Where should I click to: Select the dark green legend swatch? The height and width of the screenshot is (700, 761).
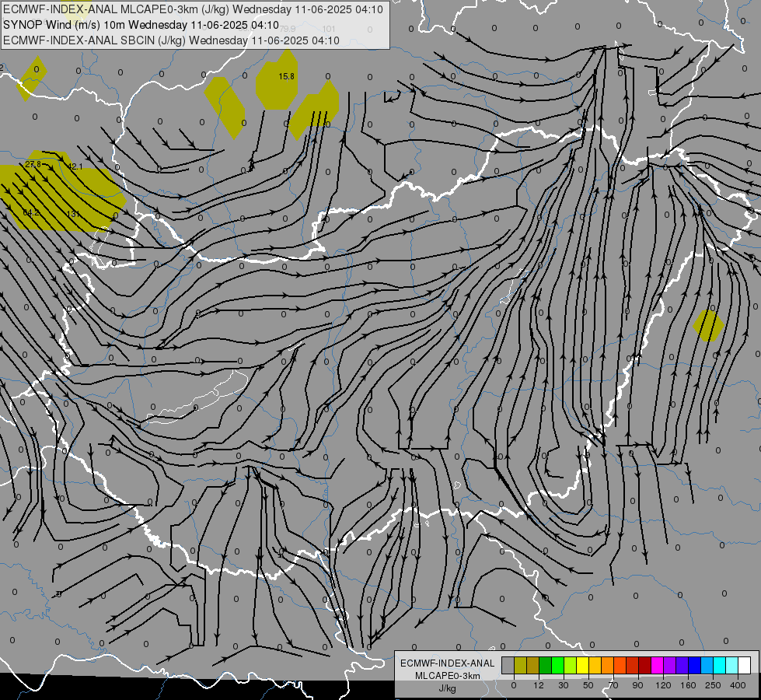pyautogui.click(x=546, y=666)
